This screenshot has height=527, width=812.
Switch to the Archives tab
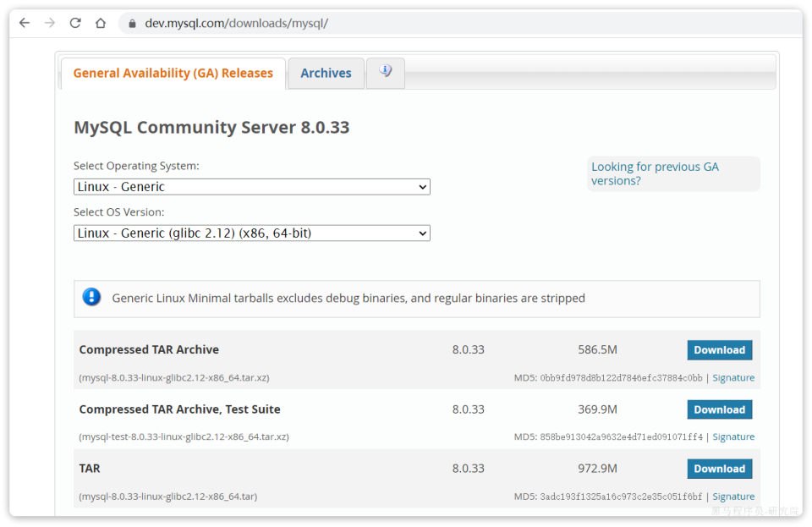coord(326,73)
